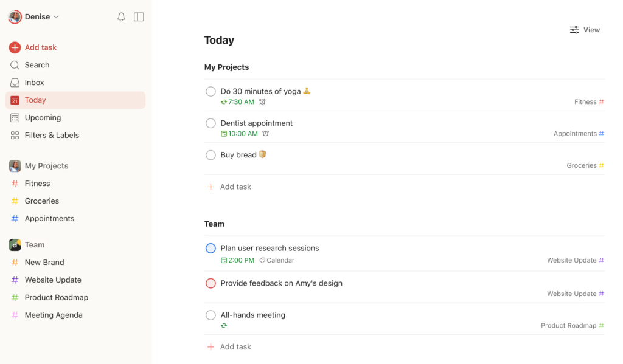Toggle the sidebar panel icon
This screenshot has width=623, height=364.
tap(139, 16)
